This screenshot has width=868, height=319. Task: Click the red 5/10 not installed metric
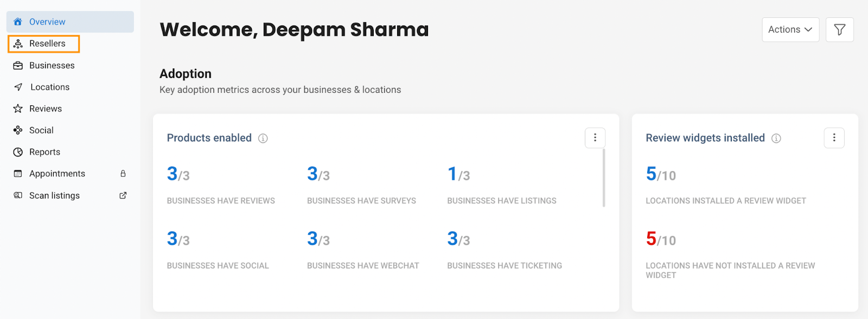661,239
